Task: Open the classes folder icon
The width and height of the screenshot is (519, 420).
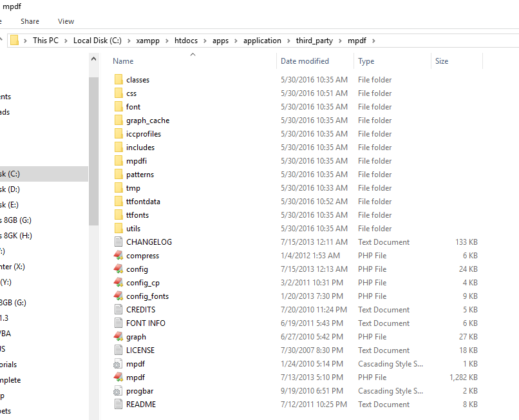Action: tap(118, 79)
